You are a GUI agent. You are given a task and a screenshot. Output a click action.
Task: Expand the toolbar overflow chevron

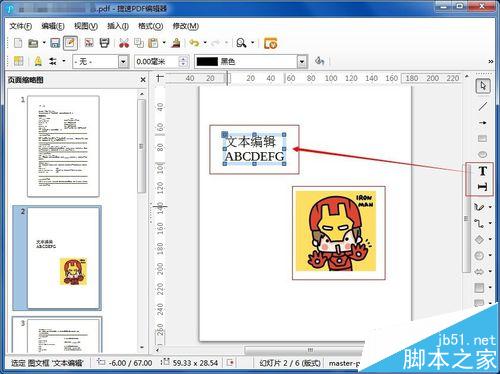pyautogui.click(x=491, y=61)
